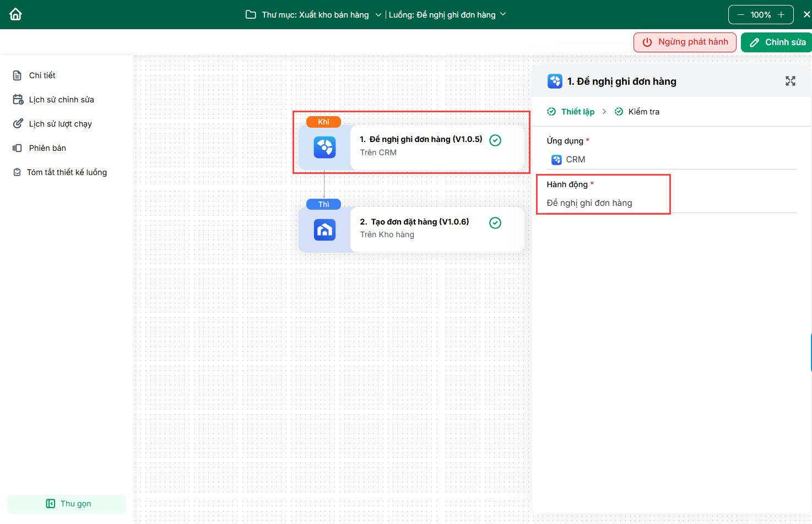This screenshot has width=812, height=524.
Task: Open the Thư mục folder dropdown
Action: click(378, 15)
